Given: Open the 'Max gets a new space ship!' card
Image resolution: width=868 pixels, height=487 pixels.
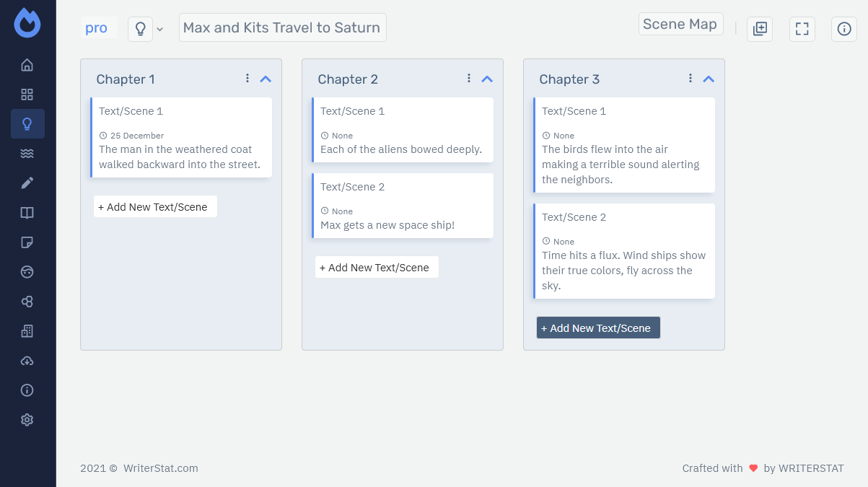Looking at the screenshot, I should click(x=403, y=206).
